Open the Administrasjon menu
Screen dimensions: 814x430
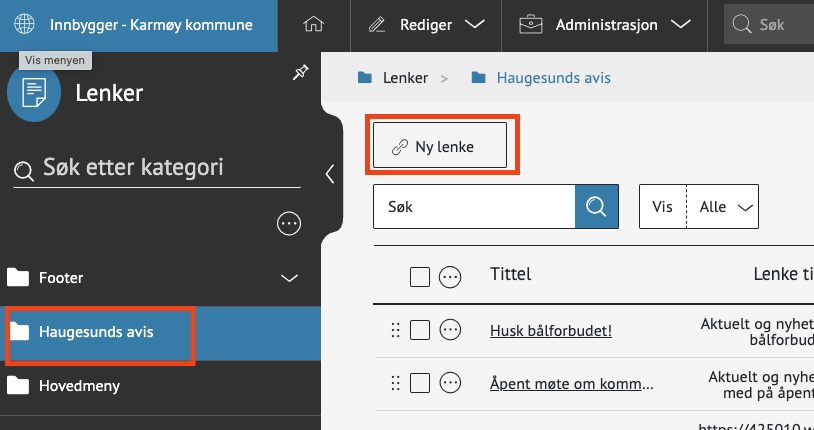pyautogui.click(x=605, y=24)
